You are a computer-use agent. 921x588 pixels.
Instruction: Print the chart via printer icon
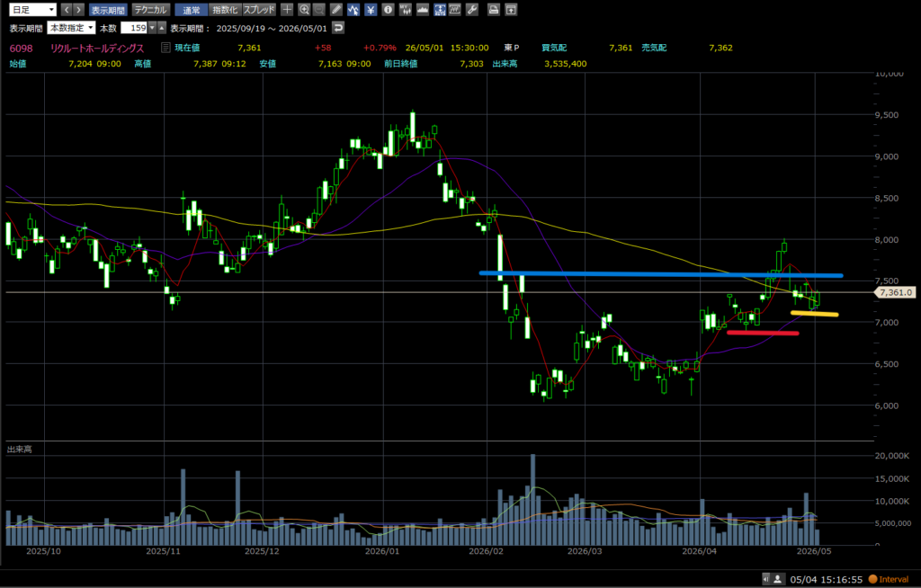coord(494,9)
